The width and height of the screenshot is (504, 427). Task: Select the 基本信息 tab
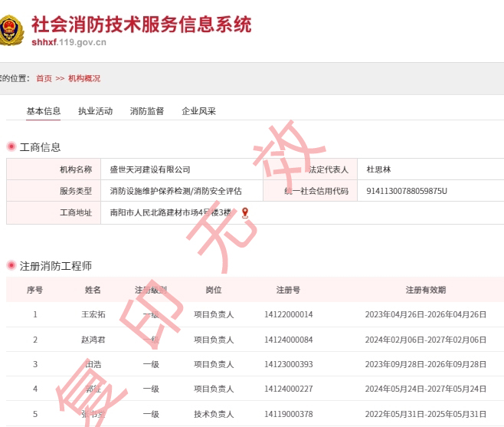pyautogui.click(x=44, y=111)
